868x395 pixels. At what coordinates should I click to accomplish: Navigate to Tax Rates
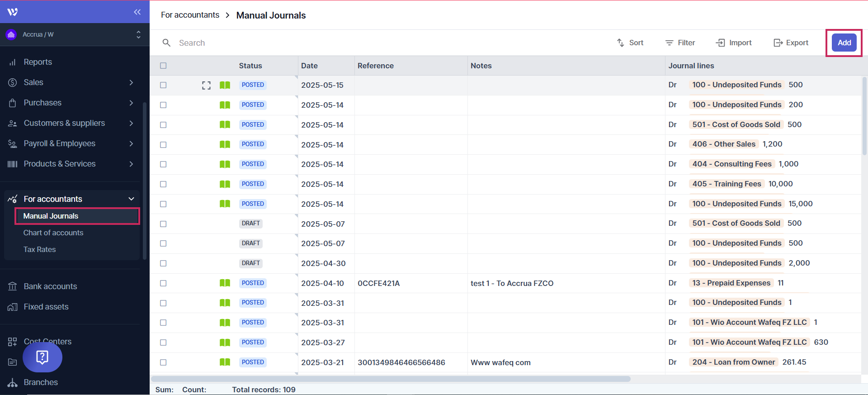pyautogui.click(x=40, y=249)
